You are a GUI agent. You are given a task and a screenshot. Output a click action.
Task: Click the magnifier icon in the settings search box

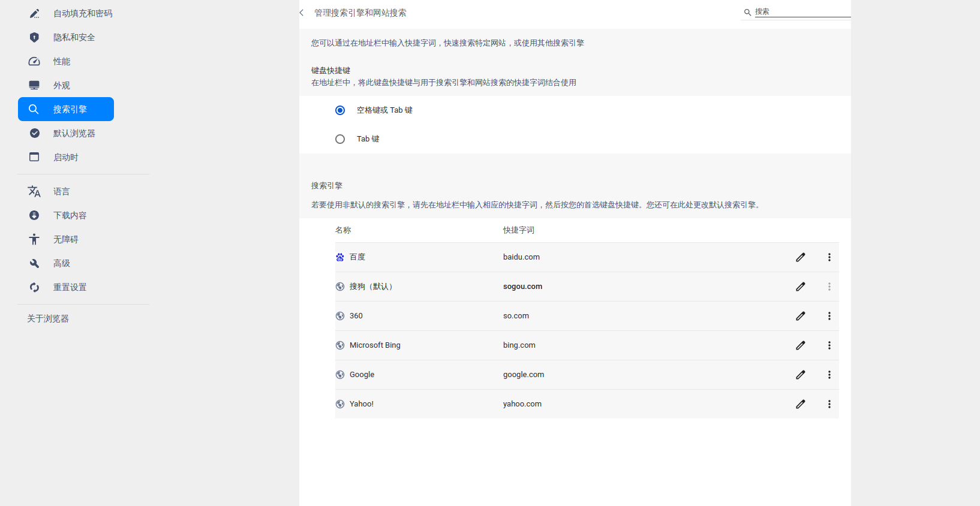[747, 12]
